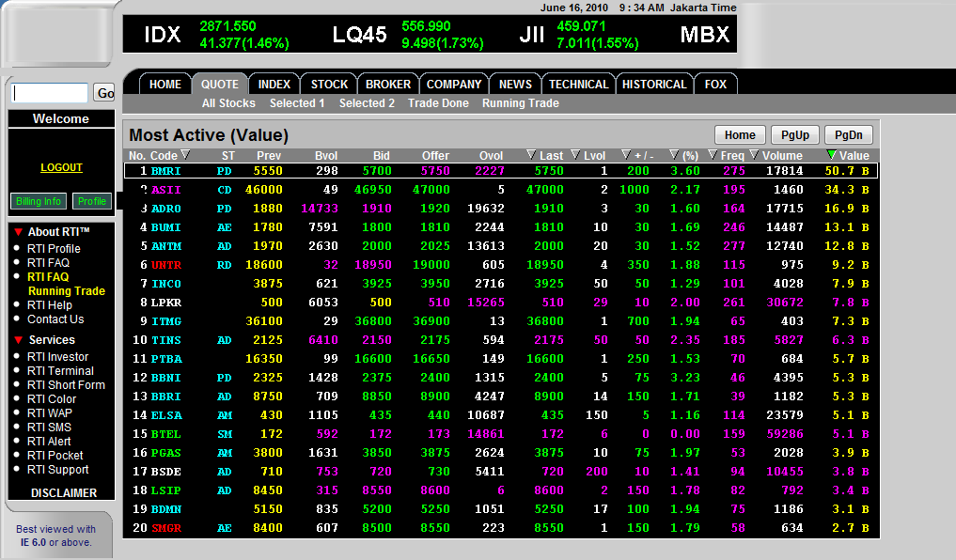Switch to the NEWS tab
This screenshot has height=560, width=956.
(515, 84)
